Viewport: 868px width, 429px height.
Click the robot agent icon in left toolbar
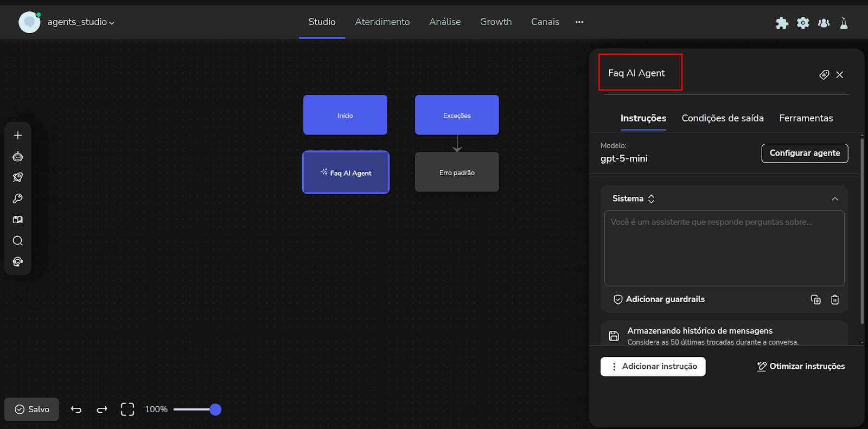(18, 157)
